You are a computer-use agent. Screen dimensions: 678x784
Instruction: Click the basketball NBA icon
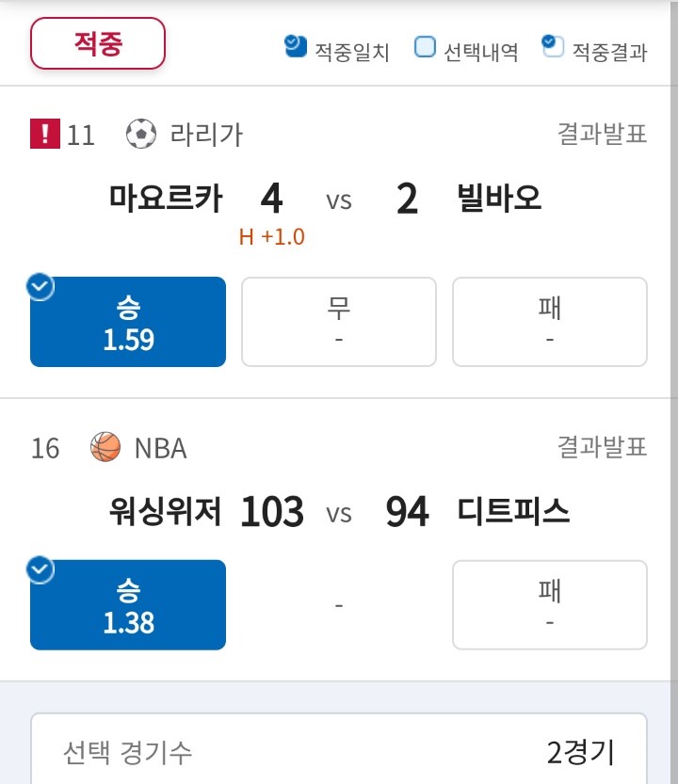(105, 446)
